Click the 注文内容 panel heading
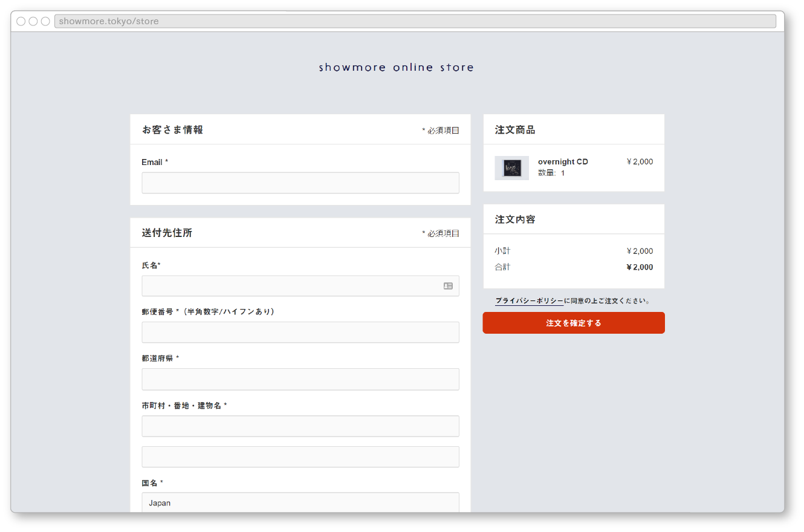This screenshot has width=804, height=532. pyautogui.click(x=515, y=219)
